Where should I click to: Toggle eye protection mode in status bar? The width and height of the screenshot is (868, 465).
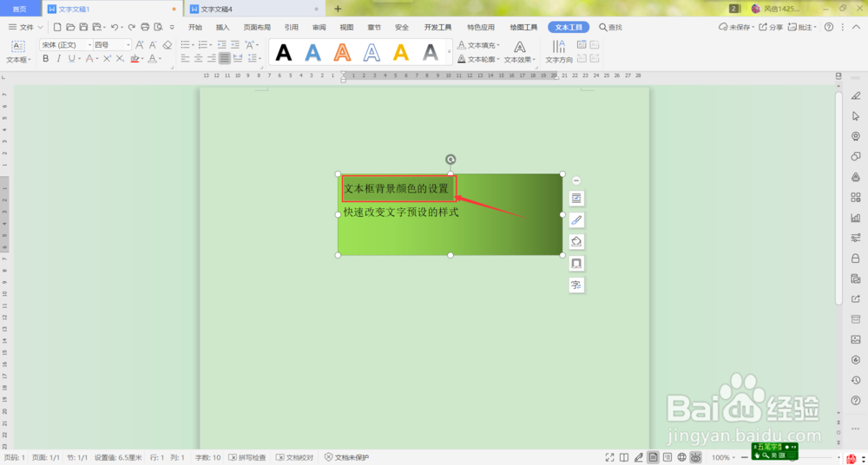(x=696, y=457)
